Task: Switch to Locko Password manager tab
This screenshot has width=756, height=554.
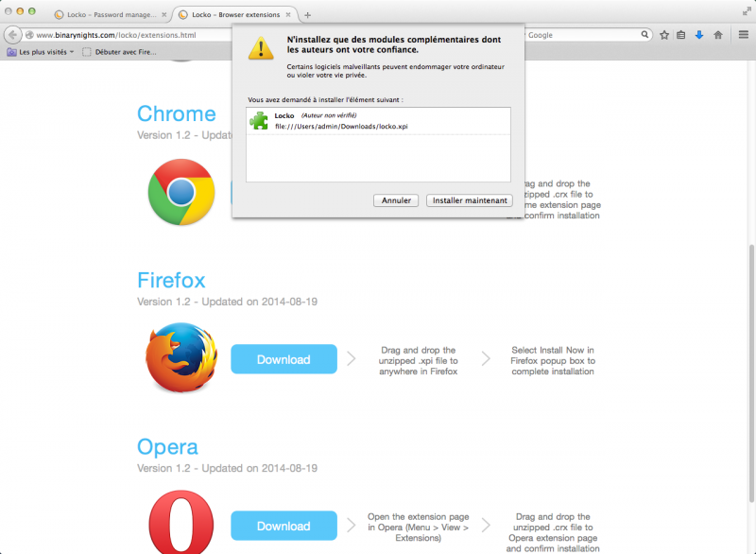Action: click(111, 14)
